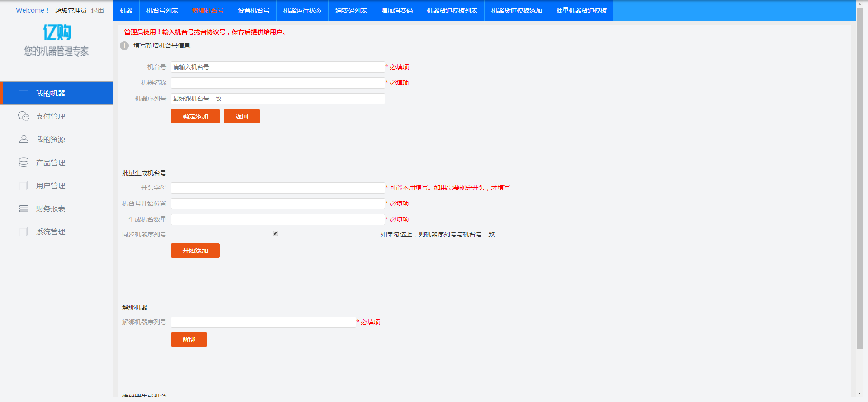Click the 解绑 button
This screenshot has height=402, width=868.
pos(189,340)
